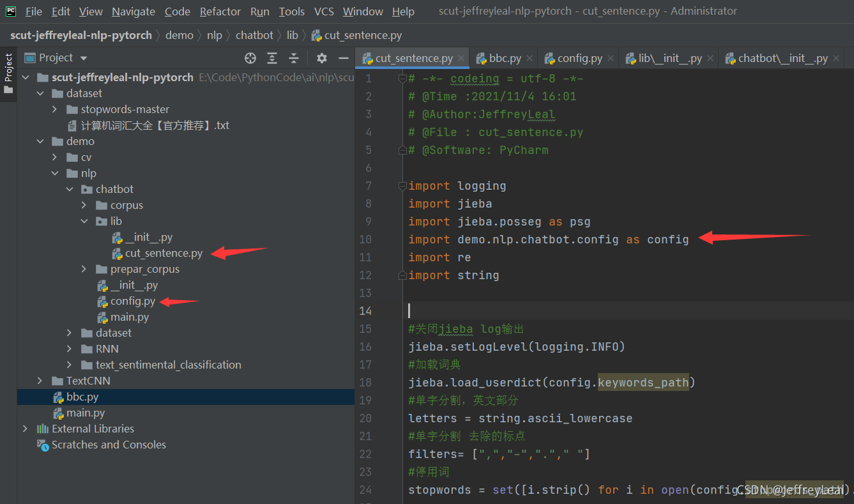Select Scratches and Consoles in project tree

pyautogui.click(x=109, y=445)
